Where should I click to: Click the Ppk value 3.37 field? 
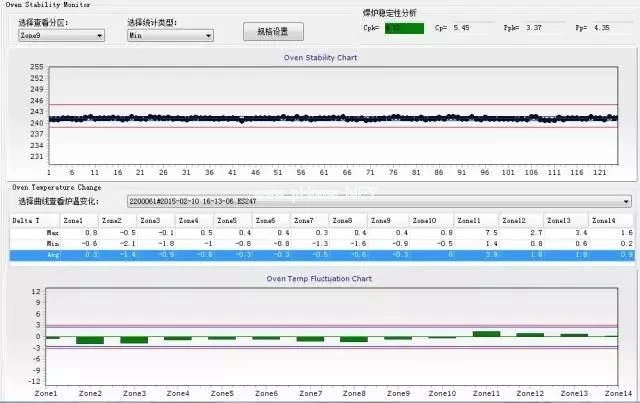click(533, 28)
